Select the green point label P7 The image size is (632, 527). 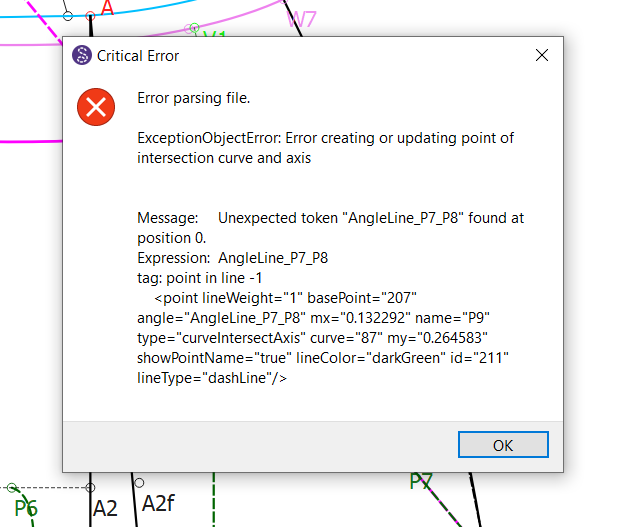pyautogui.click(x=420, y=481)
